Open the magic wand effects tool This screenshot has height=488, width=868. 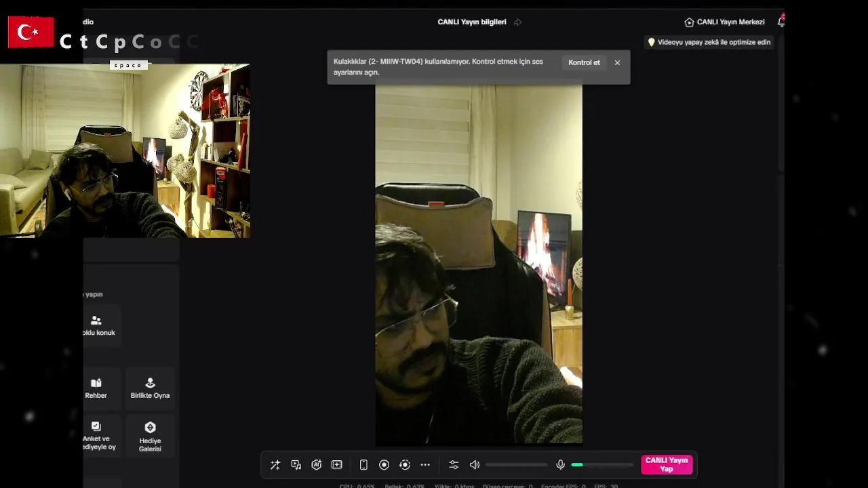(x=275, y=465)
